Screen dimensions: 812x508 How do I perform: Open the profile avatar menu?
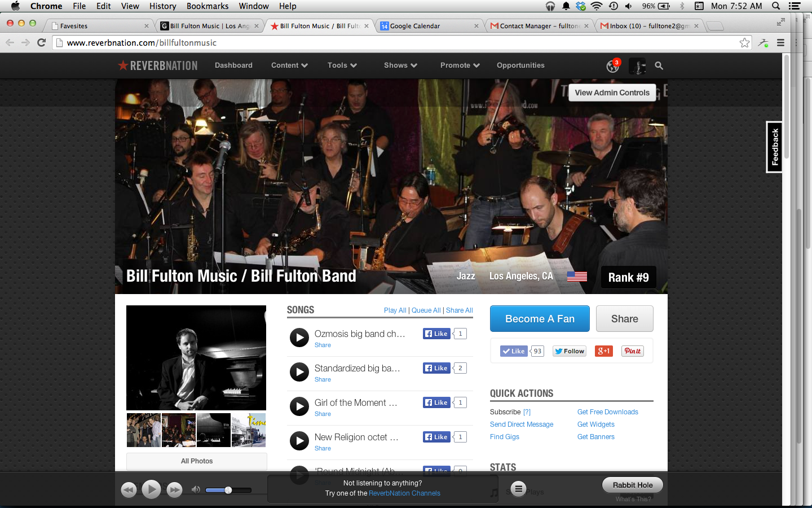[x=637, y=66]
